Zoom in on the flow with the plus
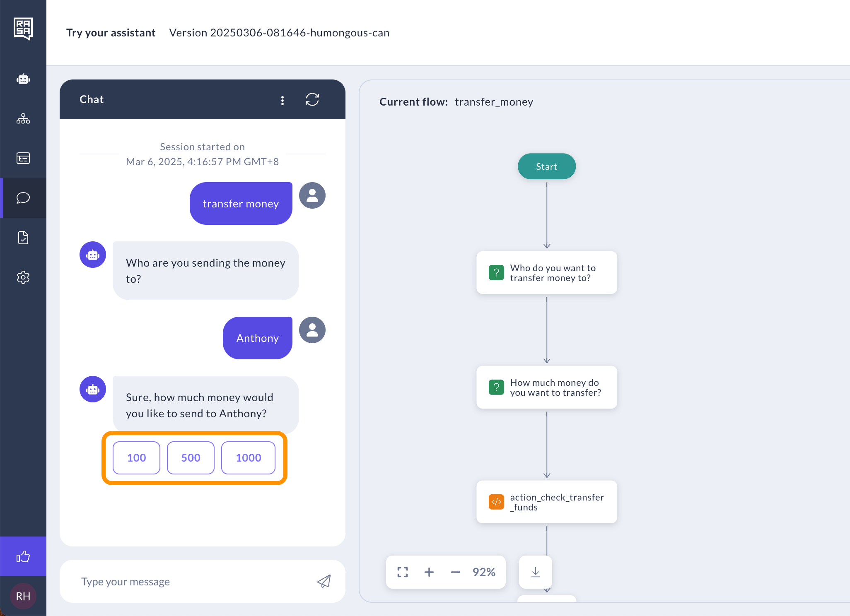 pyautogui.click(x=429, y=572)
